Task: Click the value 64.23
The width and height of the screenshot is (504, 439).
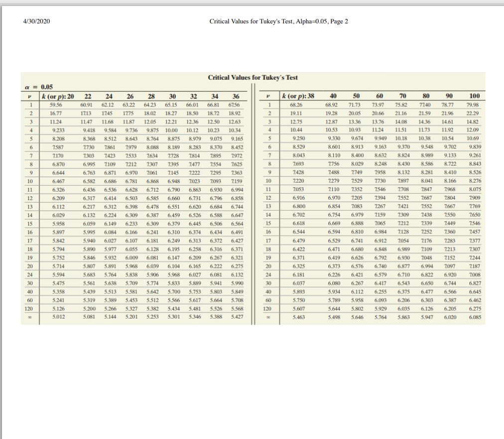Action: (150, 105)
